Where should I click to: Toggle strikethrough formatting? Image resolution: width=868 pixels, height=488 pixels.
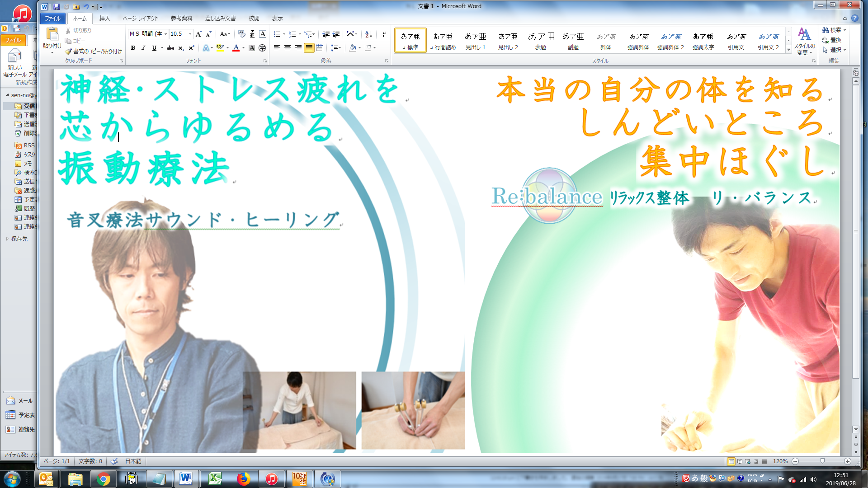click(x=170, y=48)
